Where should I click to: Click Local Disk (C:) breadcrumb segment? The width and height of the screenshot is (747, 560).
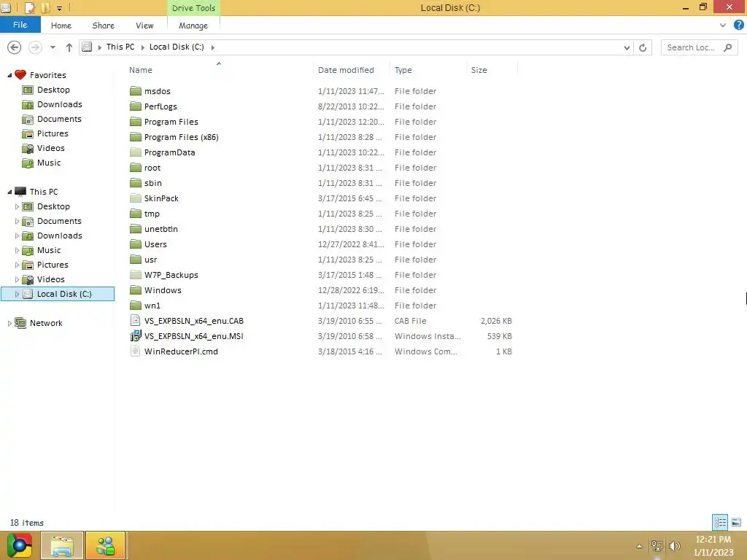coord(177,47)
